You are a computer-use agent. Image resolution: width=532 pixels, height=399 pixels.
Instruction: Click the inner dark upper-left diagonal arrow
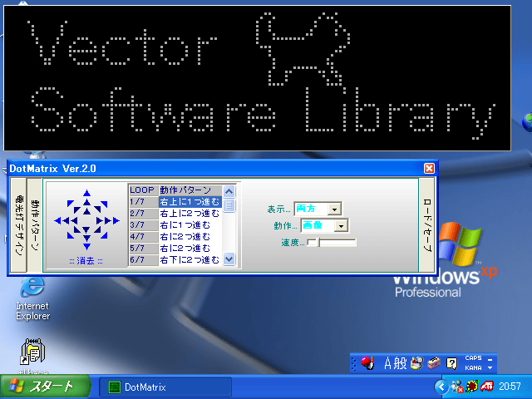(x=76, y=209)
